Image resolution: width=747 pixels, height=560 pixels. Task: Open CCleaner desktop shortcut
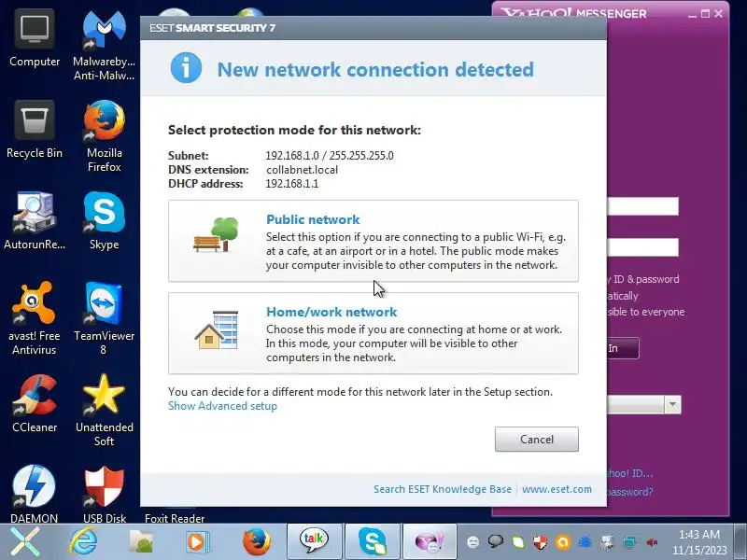click(35, 404)
